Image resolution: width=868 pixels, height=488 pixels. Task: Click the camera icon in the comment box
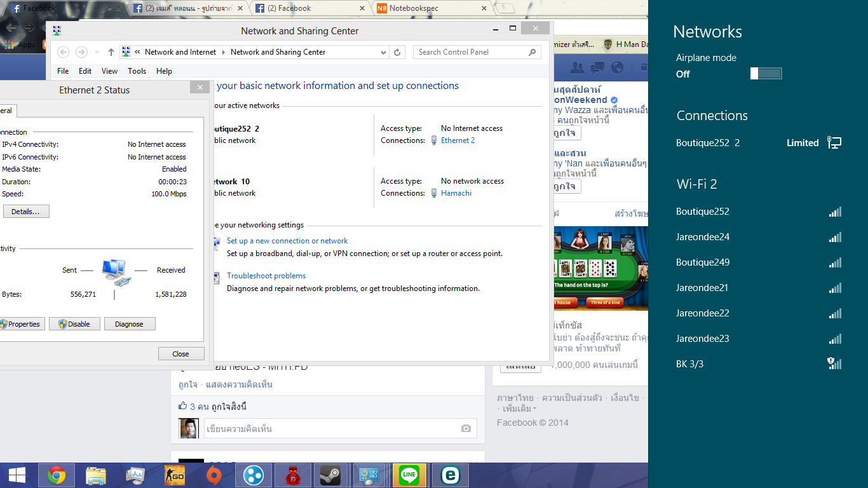(x=466, y=428)
